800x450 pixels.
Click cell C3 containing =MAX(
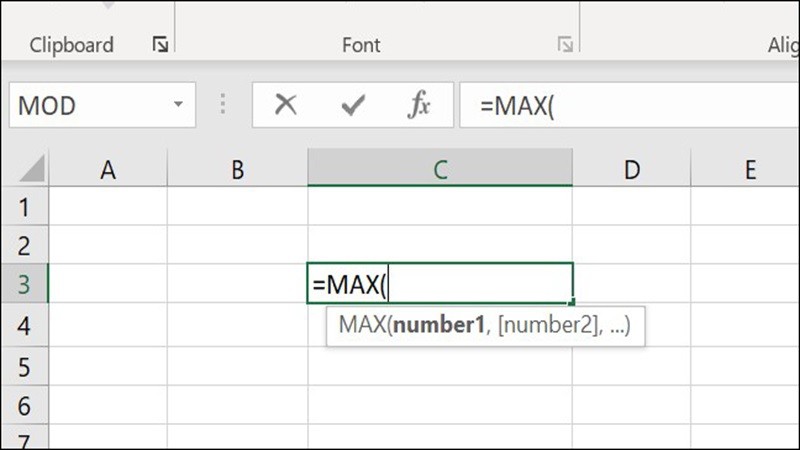[x=440, y=283]
